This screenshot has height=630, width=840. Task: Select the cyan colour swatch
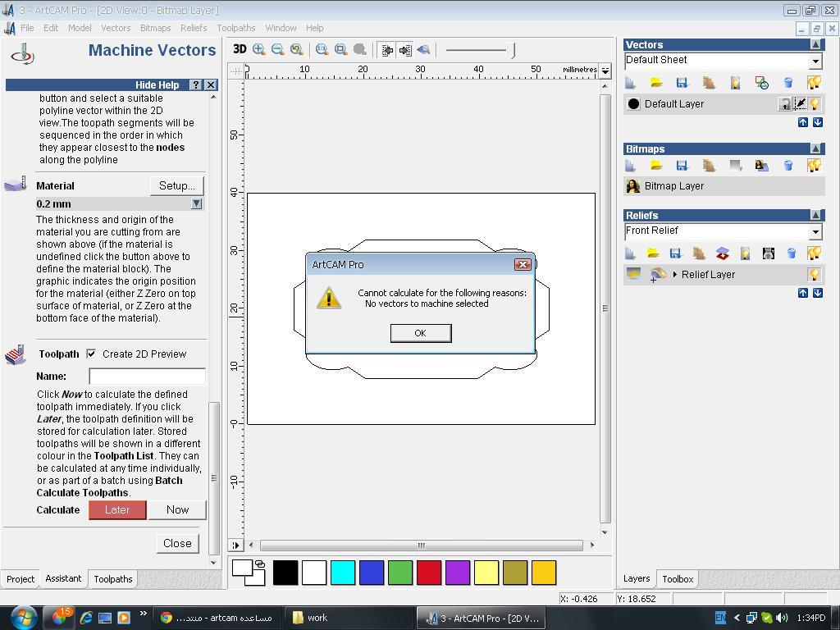click(x=343, y=573)
